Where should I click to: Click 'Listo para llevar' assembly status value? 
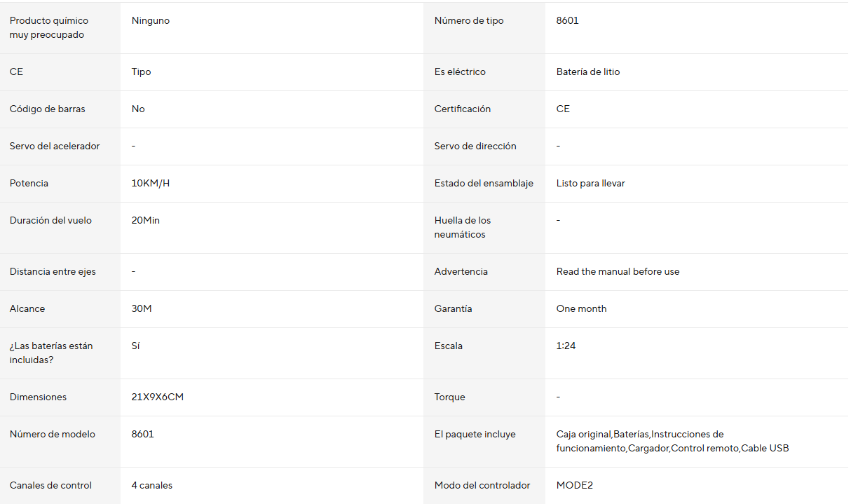click(x=590, y=184)
